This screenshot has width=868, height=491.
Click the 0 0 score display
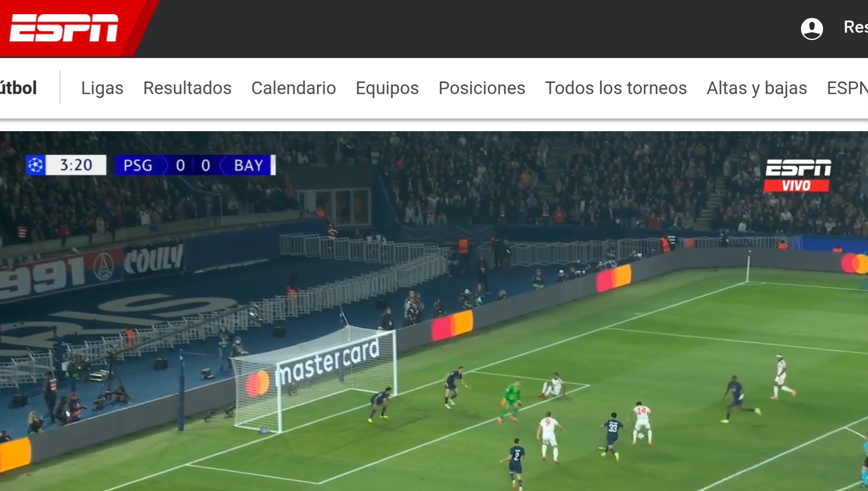click(x=193, y=165)
